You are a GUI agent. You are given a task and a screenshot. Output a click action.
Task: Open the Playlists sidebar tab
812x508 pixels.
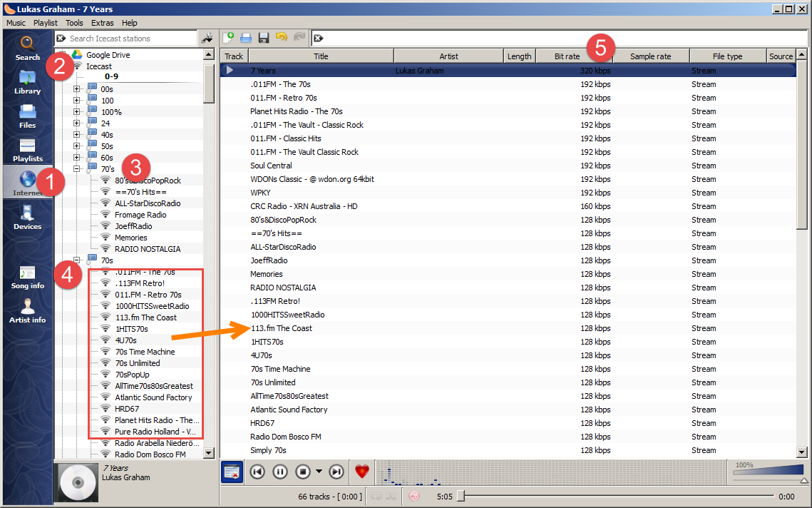27,151
